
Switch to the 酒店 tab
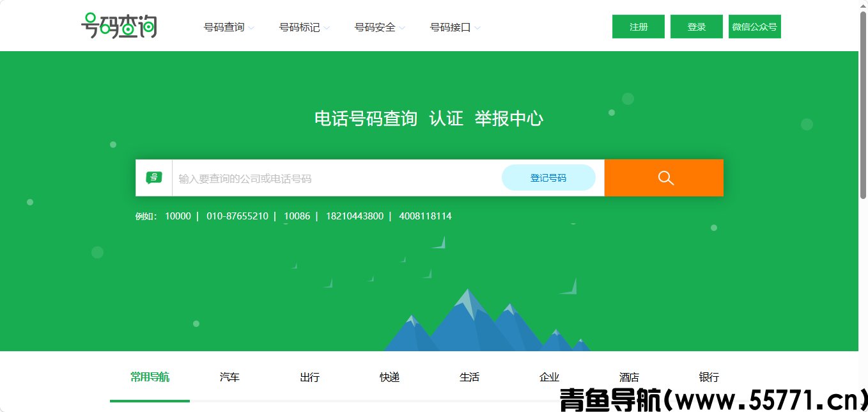pyautogui.click(x=629, y=377)
